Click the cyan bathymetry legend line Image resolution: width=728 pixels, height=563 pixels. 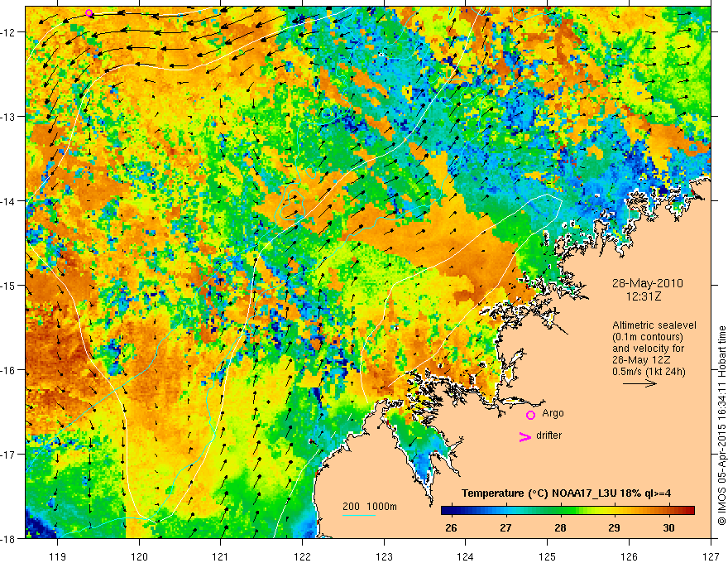tap(359, 515)
